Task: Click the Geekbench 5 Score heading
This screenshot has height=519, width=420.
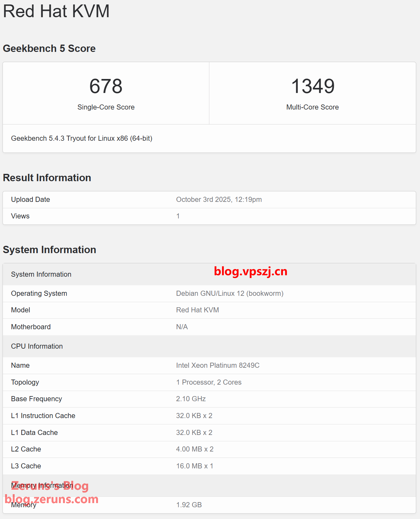Action: point(49,48)
